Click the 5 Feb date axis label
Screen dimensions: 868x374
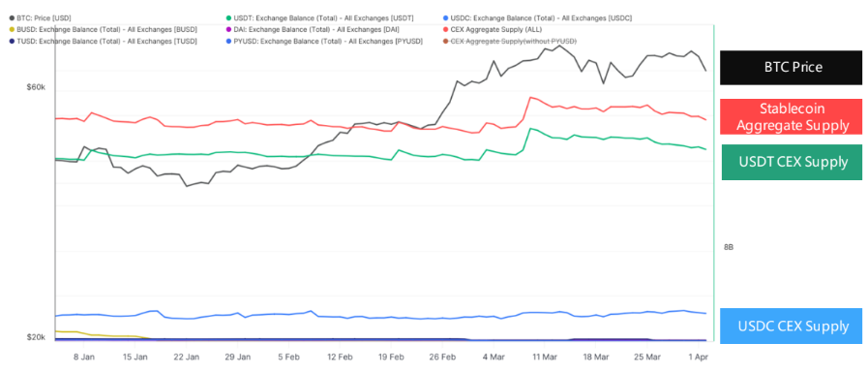287,358
